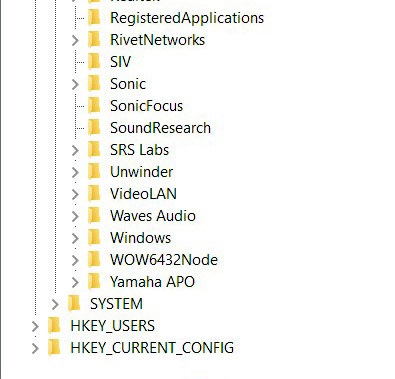The image size is (395, 379).
Task: Expand the Unwinder key
Action: 75,172
